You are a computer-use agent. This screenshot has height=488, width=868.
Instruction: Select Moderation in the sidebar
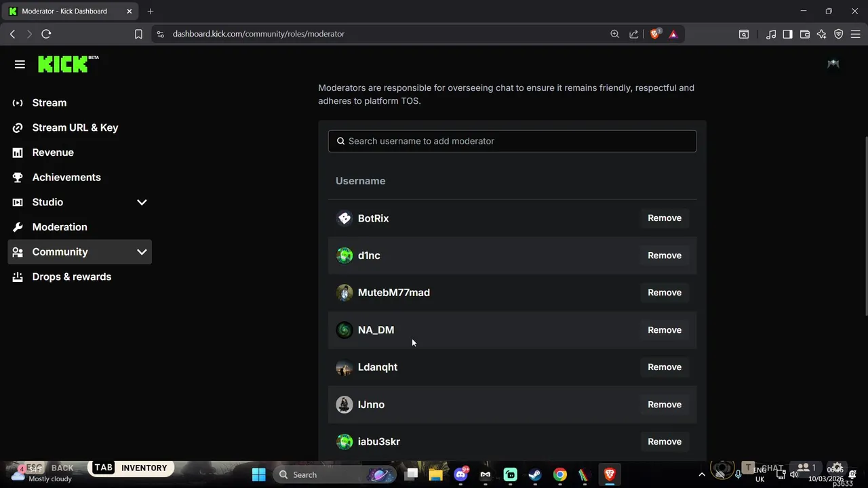(x=60, y=227)
